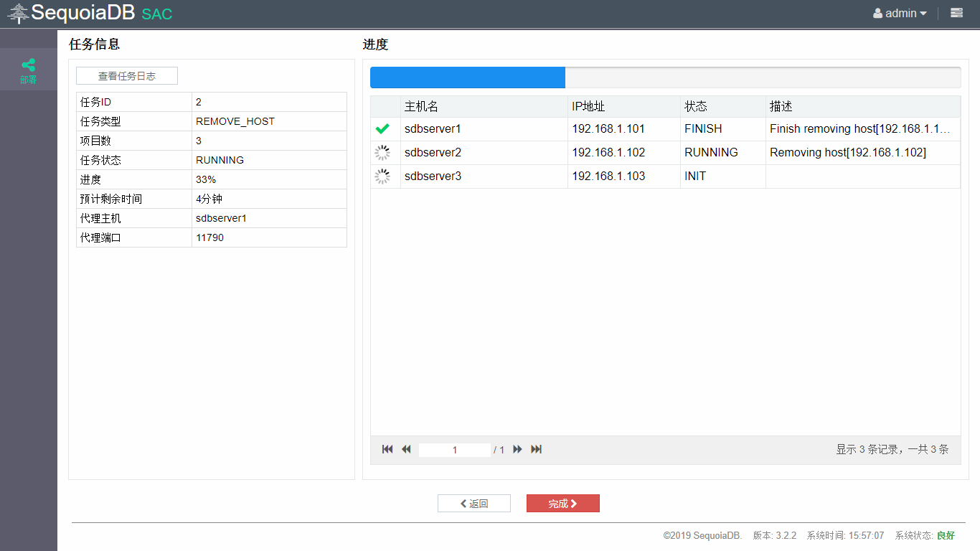
Task: Open the 部署 sidebar share icon
Action: [x=28, y=65]
